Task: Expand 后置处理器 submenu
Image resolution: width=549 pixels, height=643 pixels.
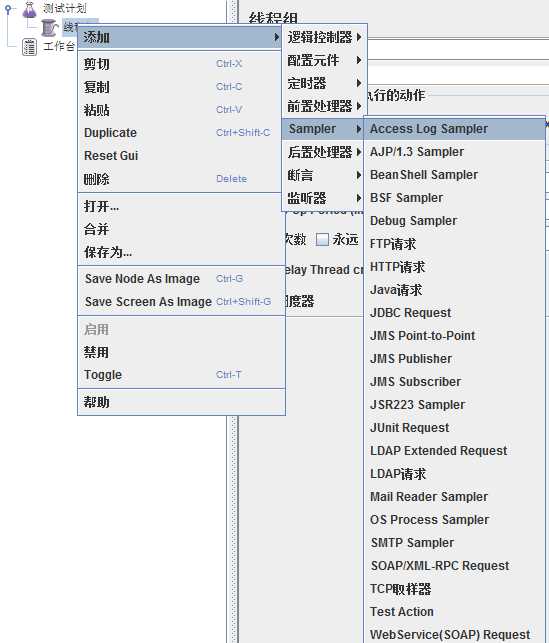Action: (324, 152)
